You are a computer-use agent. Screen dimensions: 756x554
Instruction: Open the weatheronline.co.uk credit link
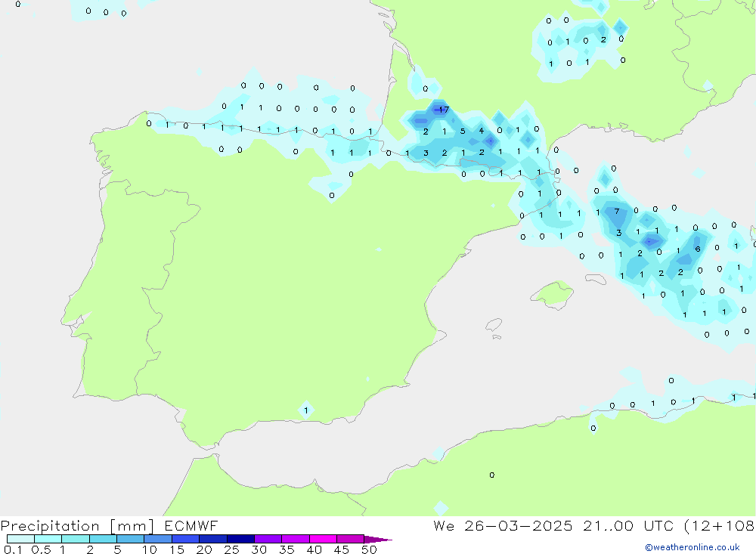[692, 547]
